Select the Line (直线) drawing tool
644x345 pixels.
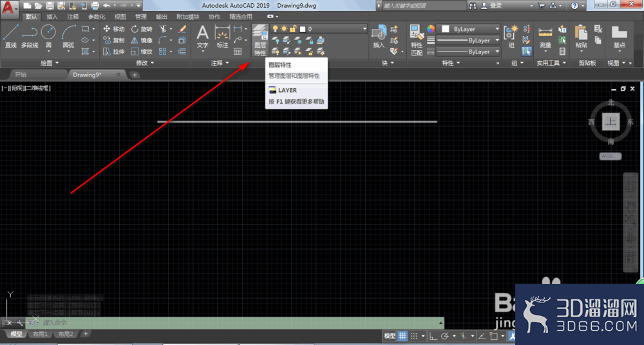click(11, 36)
